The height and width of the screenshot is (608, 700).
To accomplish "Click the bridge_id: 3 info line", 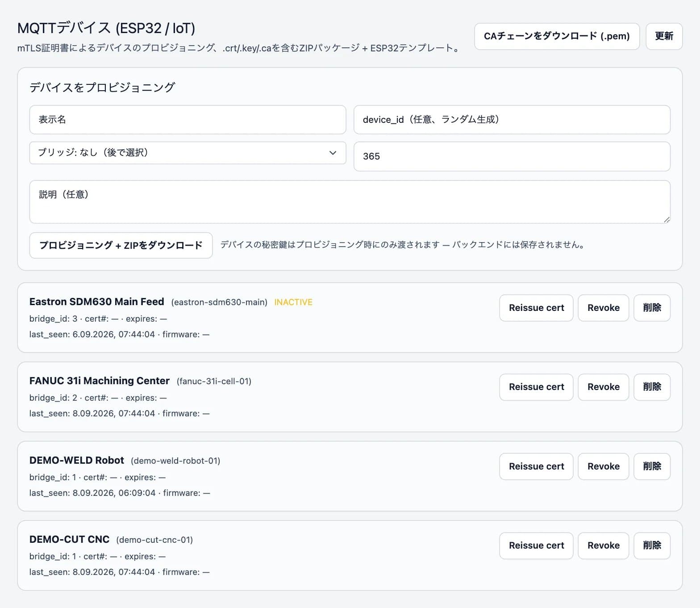I will pos(98,319).
